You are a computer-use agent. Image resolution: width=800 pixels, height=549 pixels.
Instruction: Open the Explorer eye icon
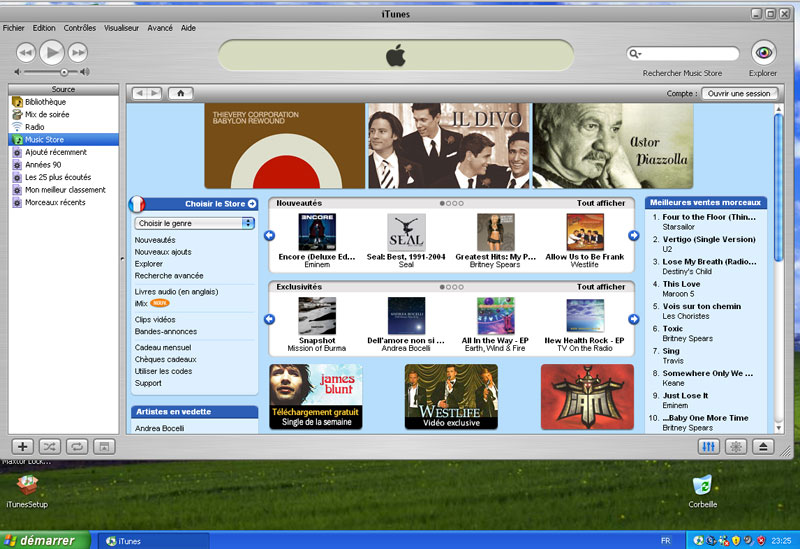point(763,53)
